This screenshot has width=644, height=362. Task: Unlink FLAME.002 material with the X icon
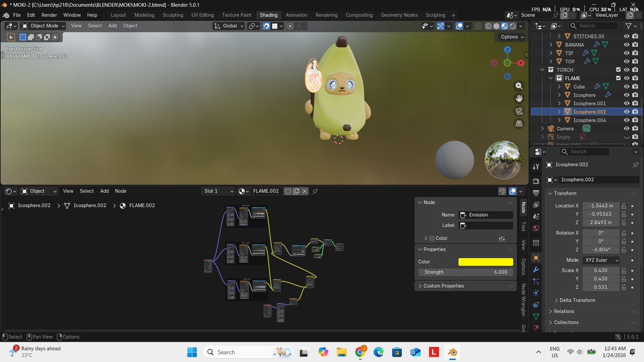point(305,191)
